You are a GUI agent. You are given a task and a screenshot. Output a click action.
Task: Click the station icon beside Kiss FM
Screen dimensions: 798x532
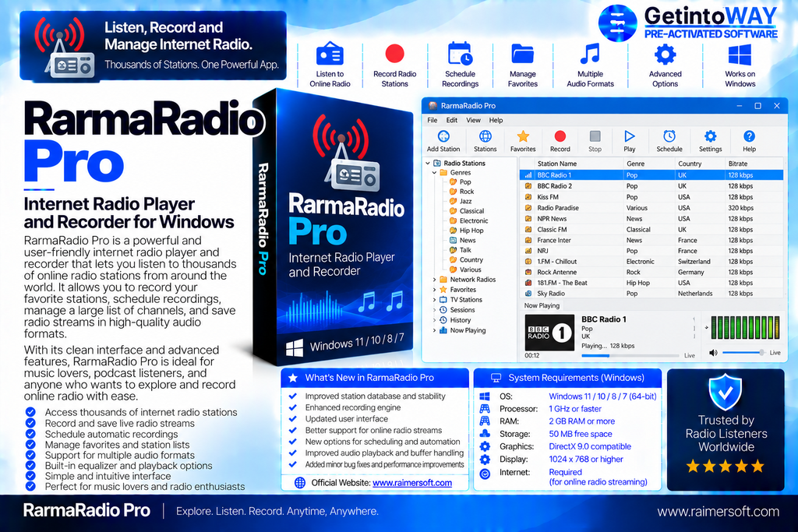click(x=528, y=197)
